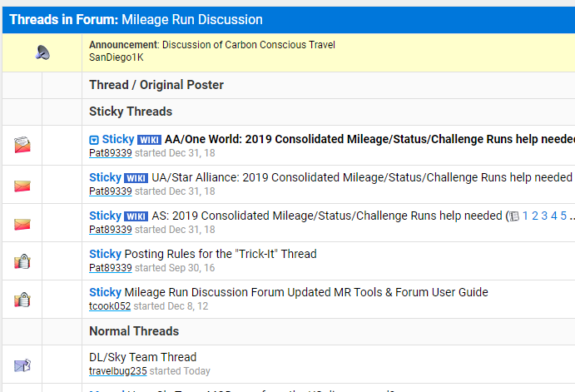575x392 pixels.
Task: Open the DL/Sky Team Thread
Action: (x=142, y=357)
